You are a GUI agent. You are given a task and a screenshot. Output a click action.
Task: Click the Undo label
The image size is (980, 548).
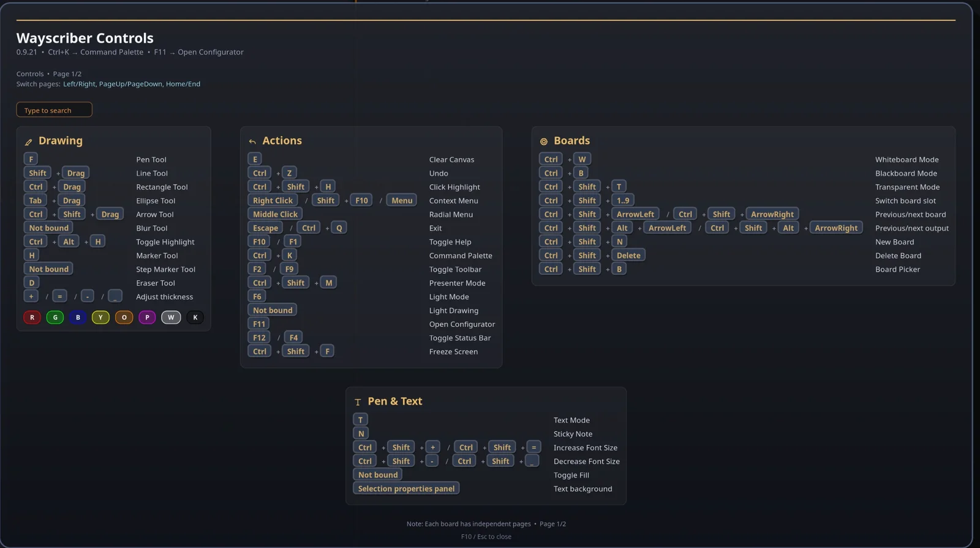coord(439,173)
